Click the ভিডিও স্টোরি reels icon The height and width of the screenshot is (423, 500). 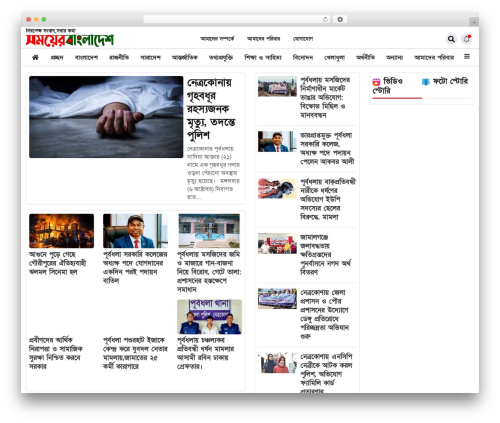coord(376,82)
